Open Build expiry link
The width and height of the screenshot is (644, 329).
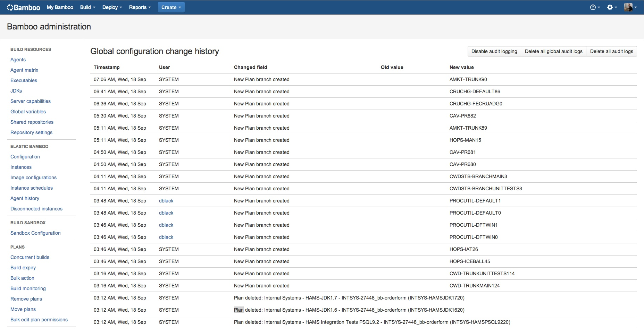pyautogui.click(x=23, y=268)
